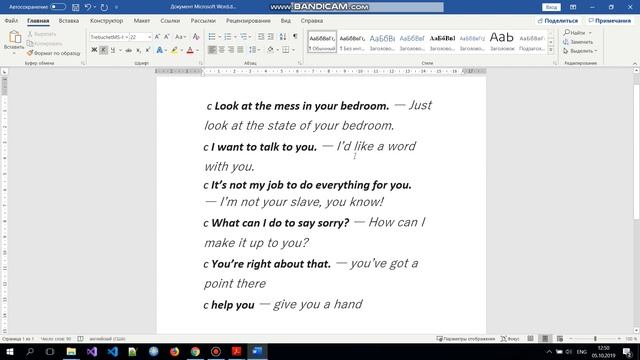Screen dimensions: 640x360
Task: Open the Aa change case dropdown
Action: (x=180, y=37)
